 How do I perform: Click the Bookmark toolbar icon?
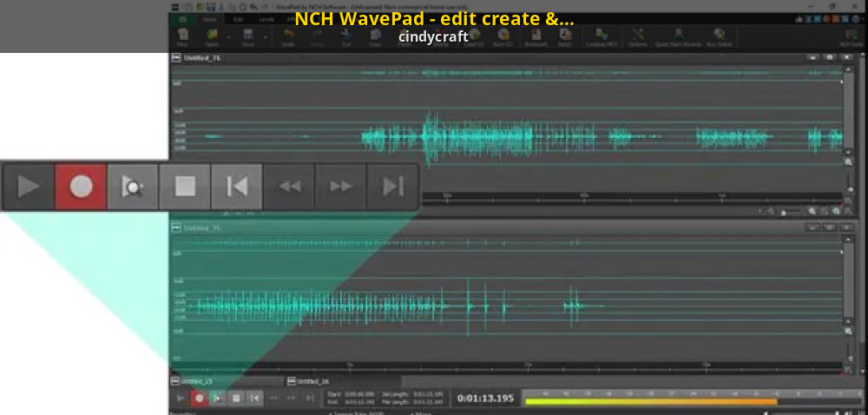pyautogui.click(x=536, y=36)
